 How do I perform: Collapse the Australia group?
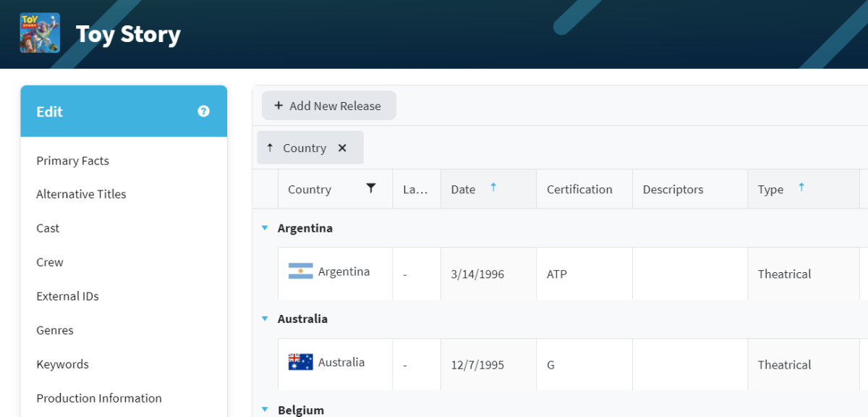pyautogui.click(x=265, y=319)
